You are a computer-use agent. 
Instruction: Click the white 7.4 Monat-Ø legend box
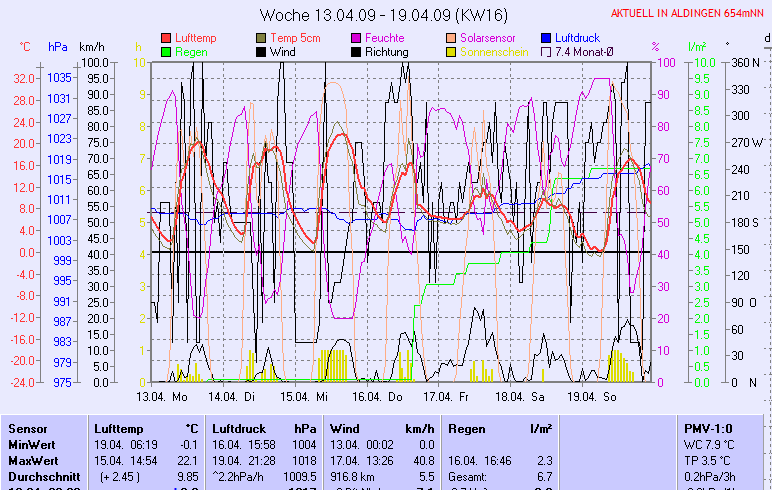coord(547,51)
